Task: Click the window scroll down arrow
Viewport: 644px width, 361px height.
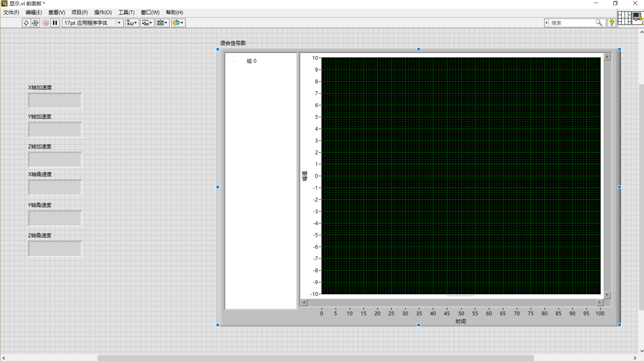Action: point(641,351)
